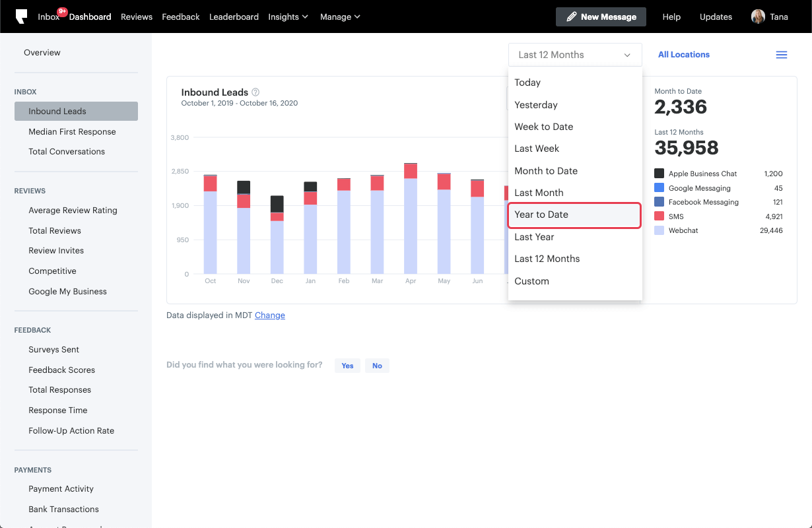This screenshot has height=528, width=812.
Task: Click the Inbox notification badge
Action: [x=63, y=11]
